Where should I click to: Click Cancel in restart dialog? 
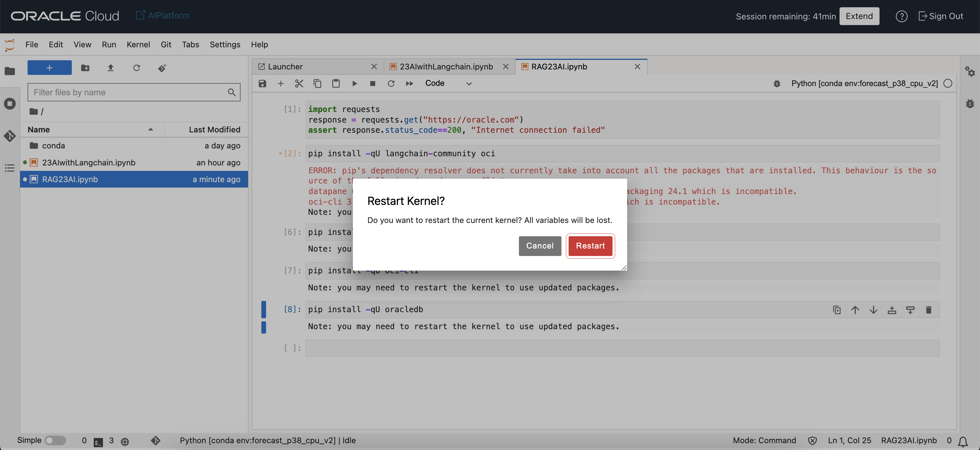click(x=539, y=245)
